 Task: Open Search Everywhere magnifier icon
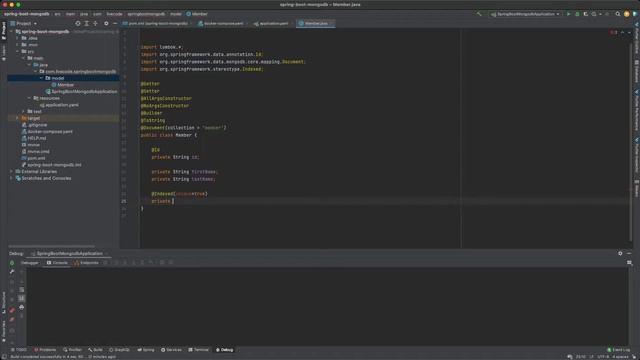[618, 14]
